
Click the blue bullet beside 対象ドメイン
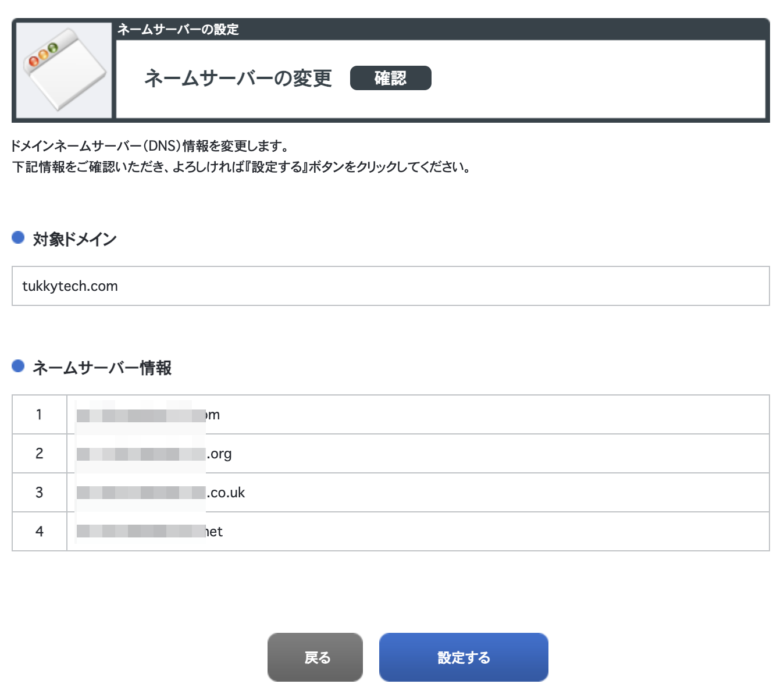18,237
